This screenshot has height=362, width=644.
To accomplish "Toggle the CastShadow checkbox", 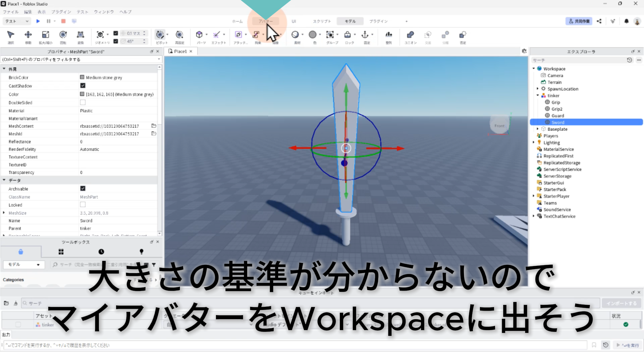I will [x=83, y=86].
